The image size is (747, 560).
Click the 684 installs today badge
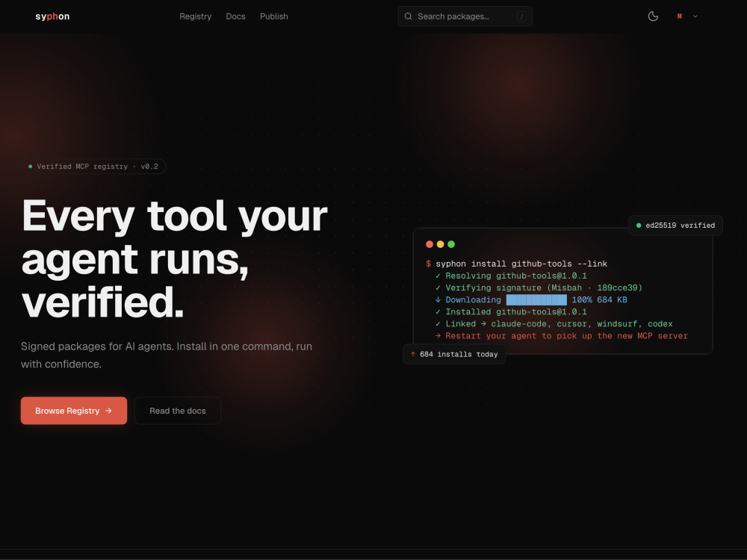coord(454,354)
